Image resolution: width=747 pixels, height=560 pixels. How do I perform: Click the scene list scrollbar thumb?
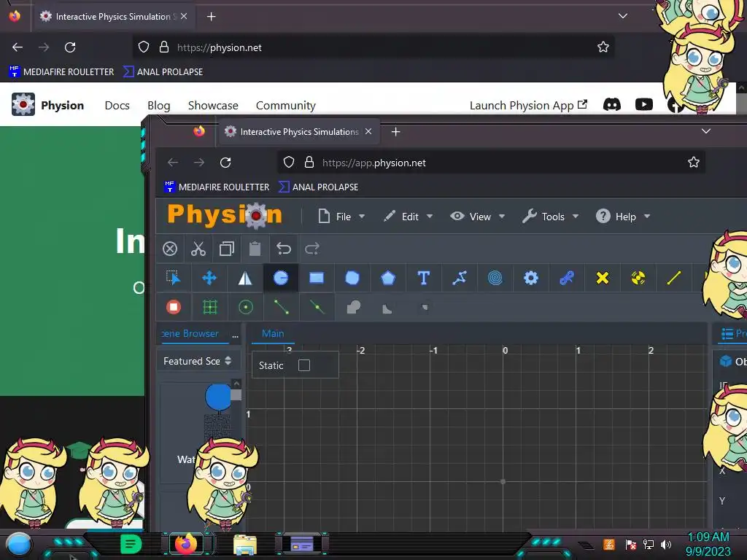tap(236, 394)
